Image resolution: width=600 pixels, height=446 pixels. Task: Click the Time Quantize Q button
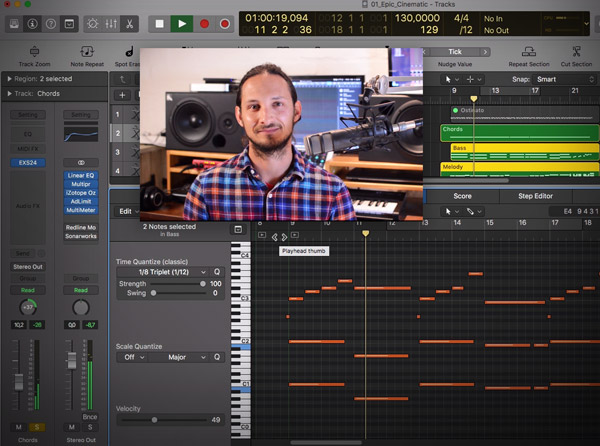[x=217, y=272]
